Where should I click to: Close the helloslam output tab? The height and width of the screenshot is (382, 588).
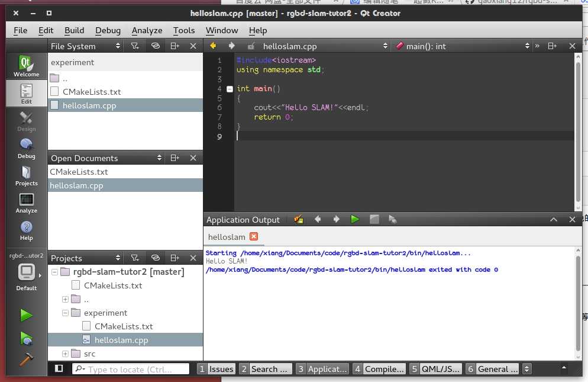pyautogui.click(x=254, y=236)
